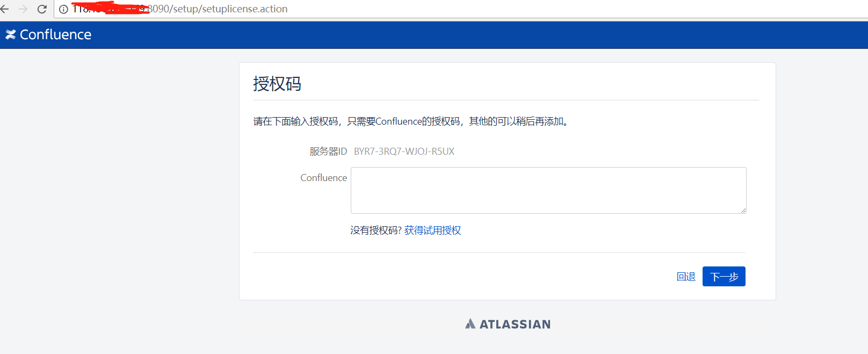Click the browser back arrow

click(x=5, y=9)
